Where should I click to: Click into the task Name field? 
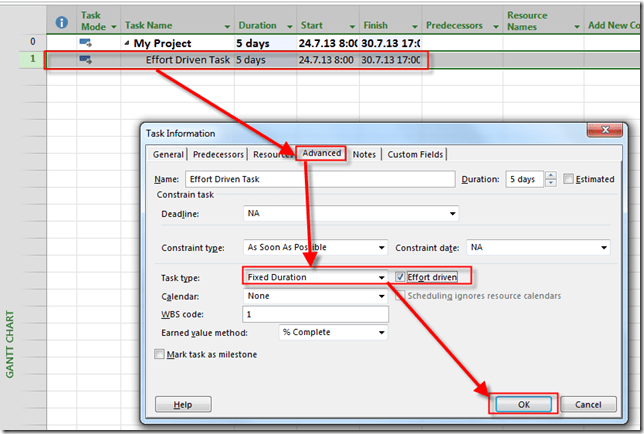[x=320, y=179]
